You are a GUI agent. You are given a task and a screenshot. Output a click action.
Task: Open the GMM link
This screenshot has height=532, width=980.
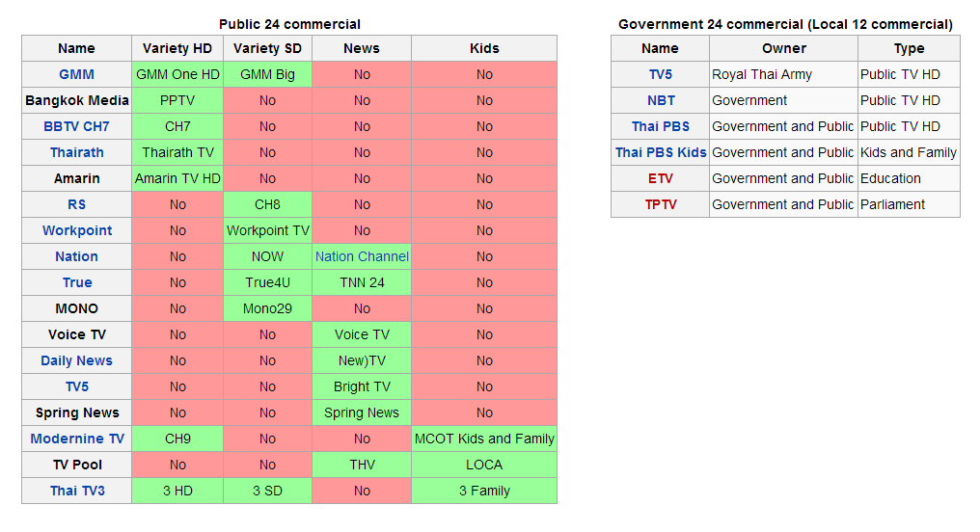click(76, 74)
